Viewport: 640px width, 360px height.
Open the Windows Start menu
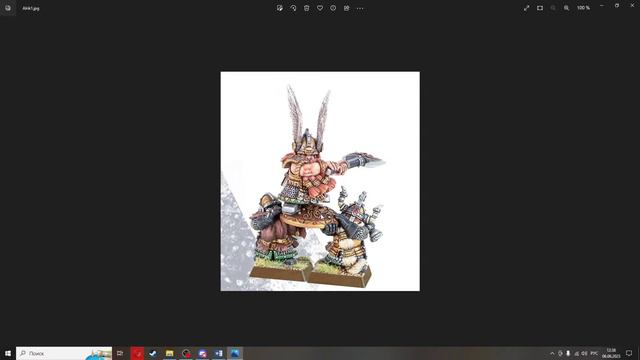pyautogui.click(x=8, y=353)
